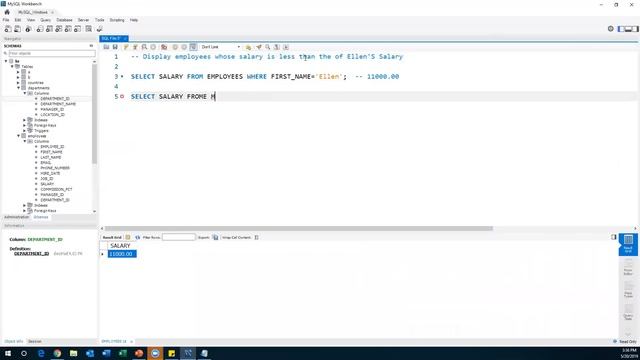The image size is (640, 360).
Task: Click the Filter objects search box
Action: click(x=52, y=53)
